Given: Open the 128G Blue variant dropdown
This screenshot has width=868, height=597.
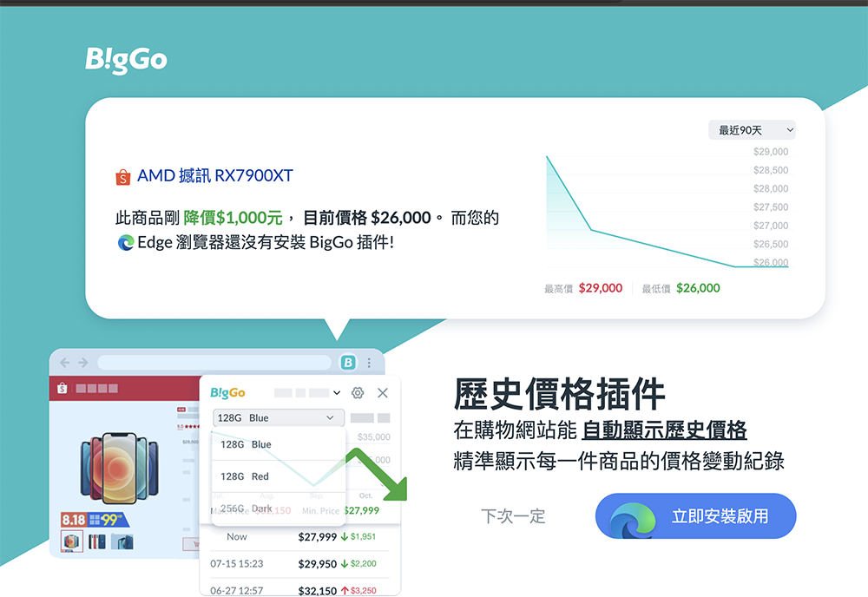Looking at the screenshot, I should click(279, 417).
